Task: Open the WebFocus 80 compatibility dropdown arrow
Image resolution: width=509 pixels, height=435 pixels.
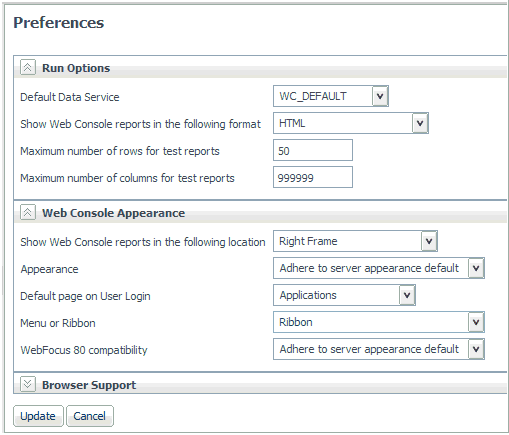Action: [x=476, y=349]
